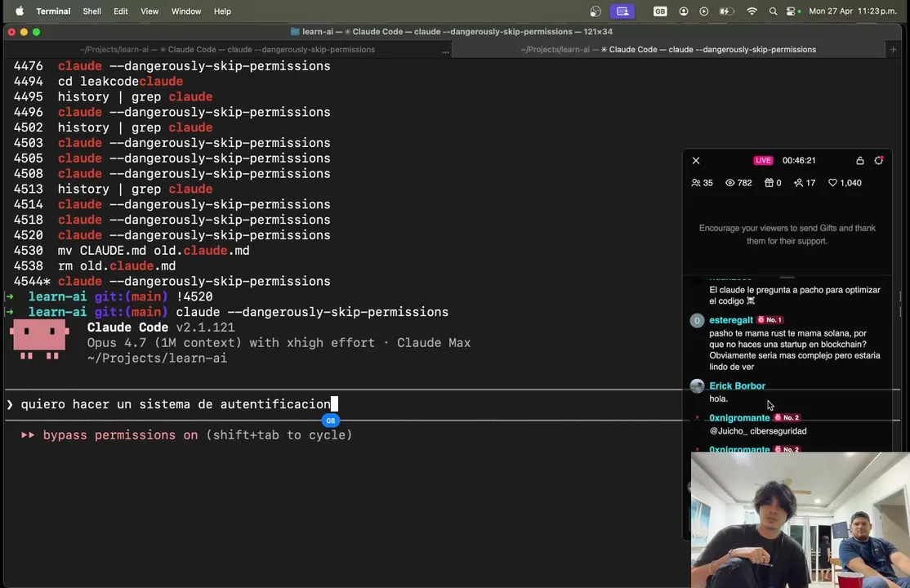Click the No. 1 badge next to esteregalt
This screenshot has width=910, height=588.
[x=770, y=320]
